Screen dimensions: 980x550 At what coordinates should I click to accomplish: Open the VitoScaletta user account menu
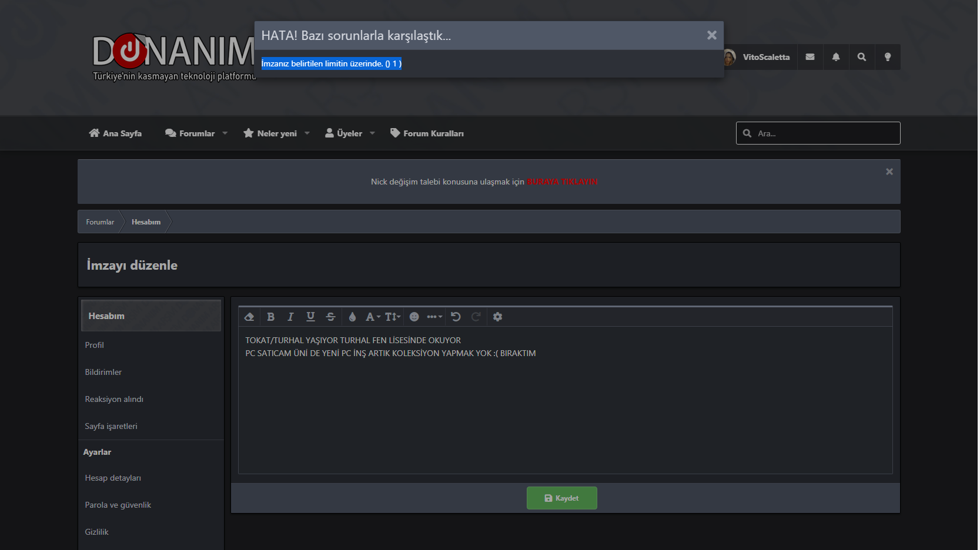[x=766, y=57]
